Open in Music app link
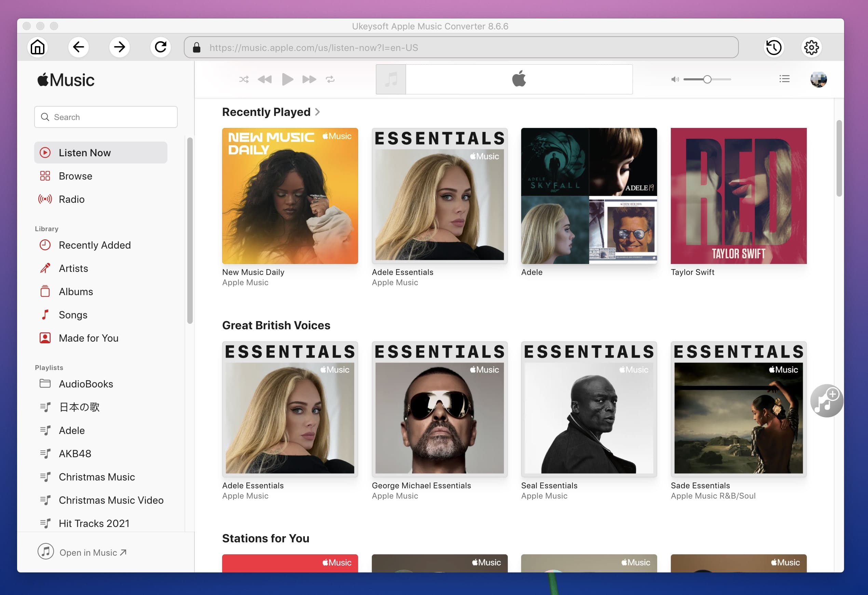868x595 pixels. [92, 552]
